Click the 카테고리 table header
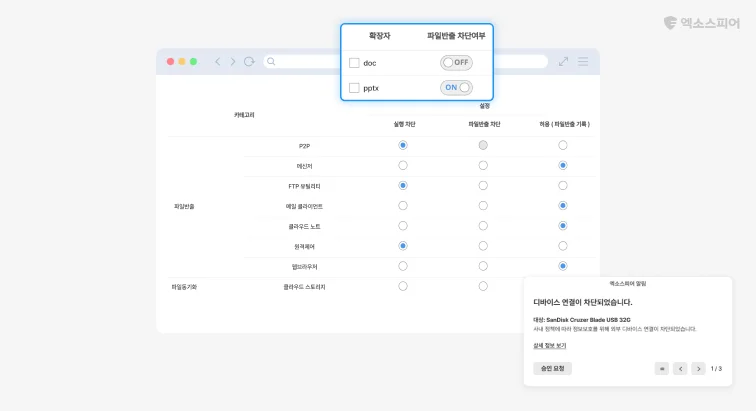756x411 pixels. pos(244,115)
